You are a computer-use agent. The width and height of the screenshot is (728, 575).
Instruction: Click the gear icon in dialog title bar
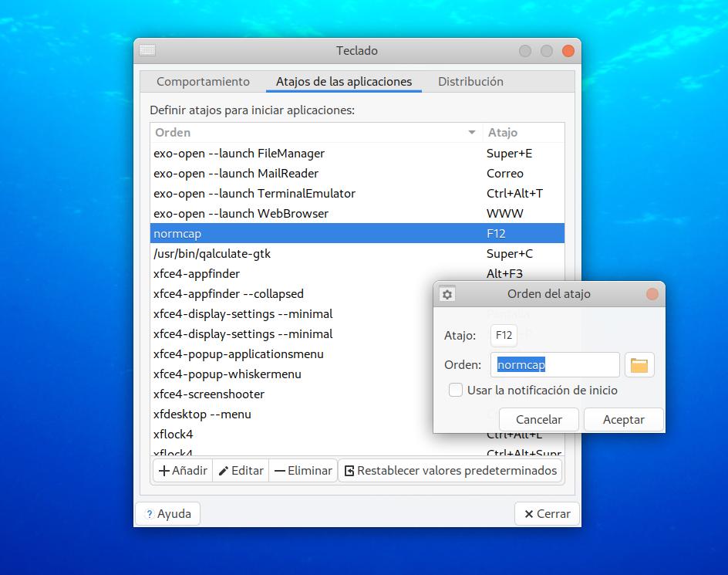click(447, 294)
